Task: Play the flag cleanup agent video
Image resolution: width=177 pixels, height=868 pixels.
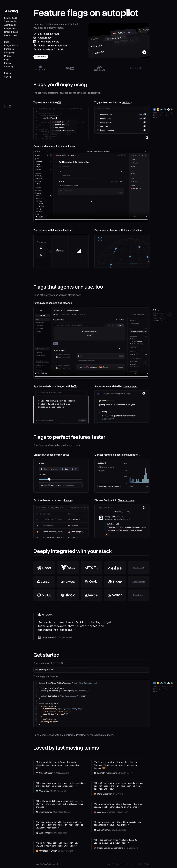Action: tap(36, 373)
